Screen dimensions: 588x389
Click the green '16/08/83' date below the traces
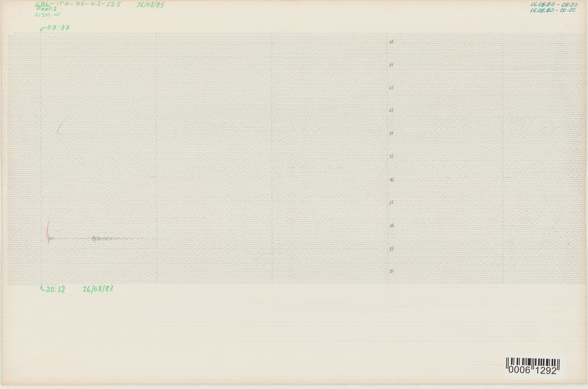[x=98, y=289]
